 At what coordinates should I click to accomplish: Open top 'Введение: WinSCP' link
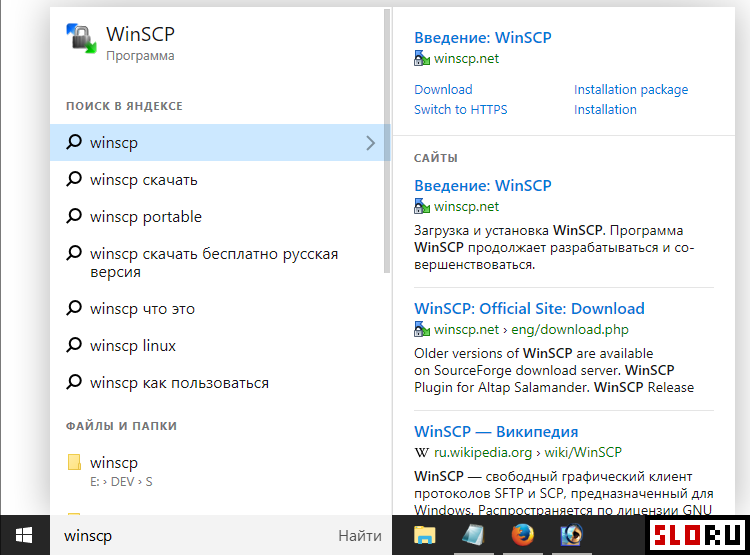coord(483,37)
